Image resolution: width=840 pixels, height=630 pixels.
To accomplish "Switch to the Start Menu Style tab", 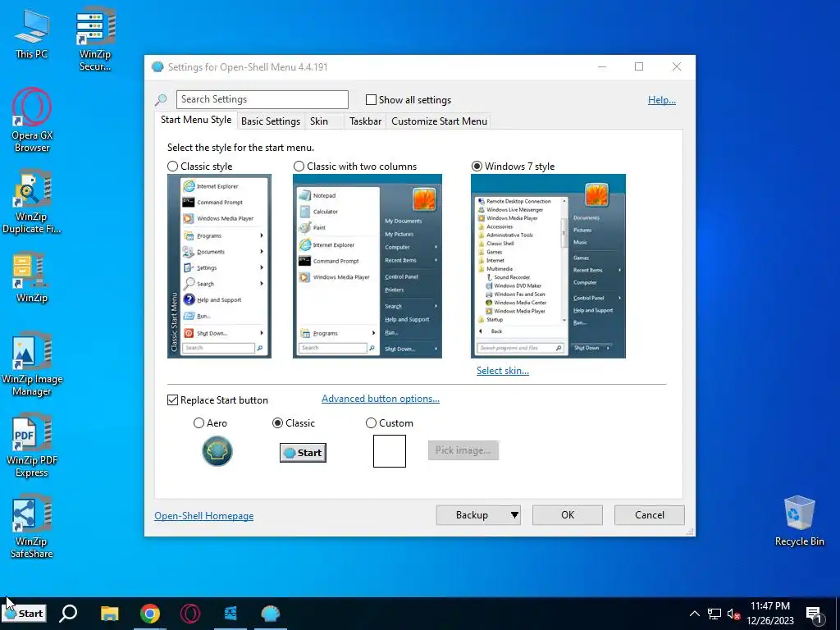I will [x=196, y=120].
